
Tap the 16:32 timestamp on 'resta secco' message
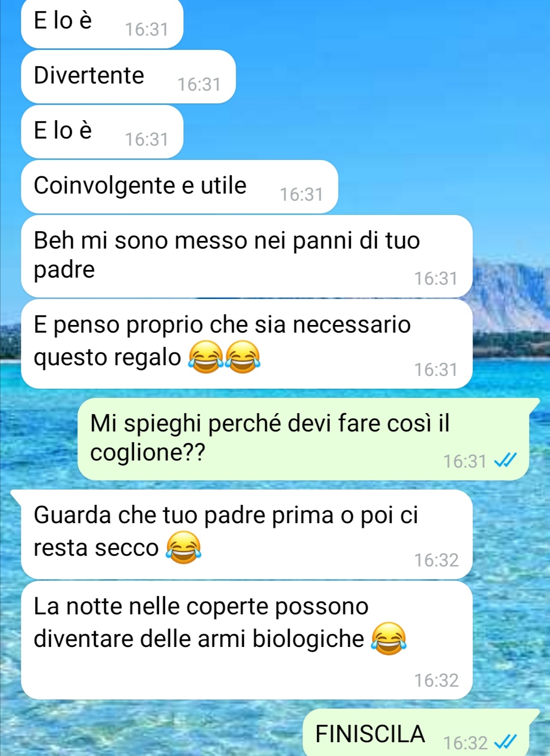436,560
